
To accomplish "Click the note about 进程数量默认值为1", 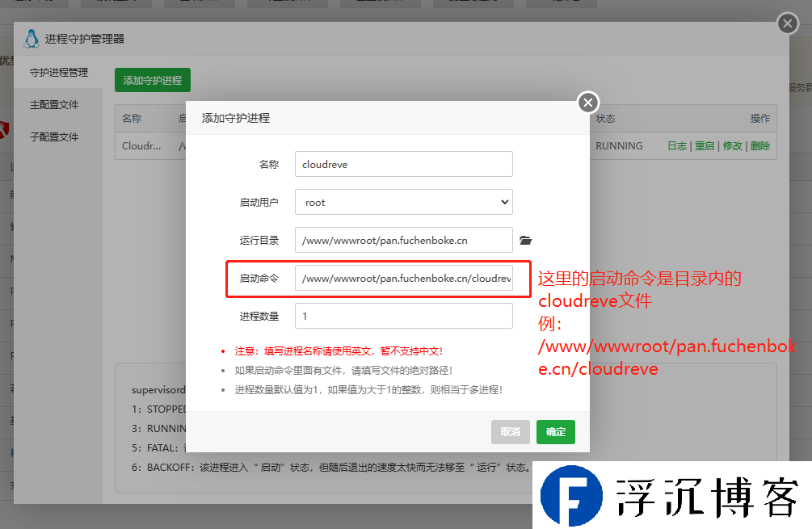I will coord(368,389).
